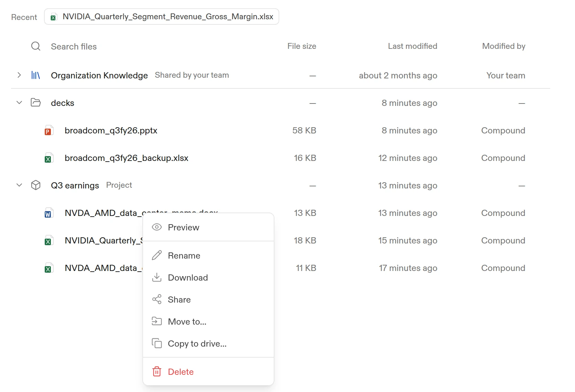Screen dimensions: 575x392
Task: Open the broadcom_q3fy26_backup.xlsx file
Action: (x=126, y=158)
